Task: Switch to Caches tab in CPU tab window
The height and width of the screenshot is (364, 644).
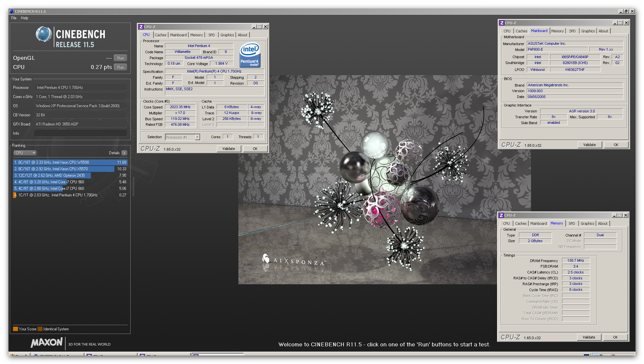Action: click(160, 35)
